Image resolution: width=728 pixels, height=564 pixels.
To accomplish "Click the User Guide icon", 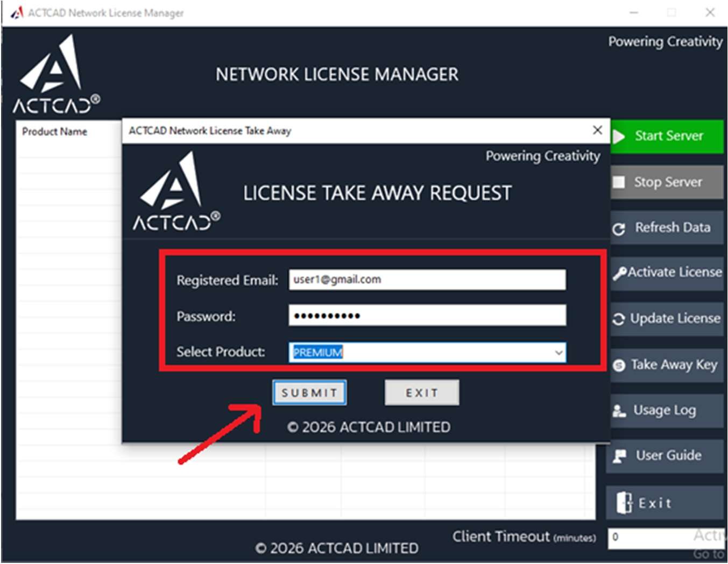I will point(620,456).
